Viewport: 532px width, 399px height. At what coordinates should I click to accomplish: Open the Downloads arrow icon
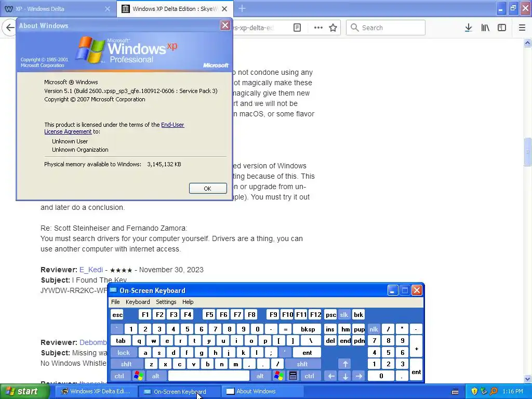click(x=468, y=28)
